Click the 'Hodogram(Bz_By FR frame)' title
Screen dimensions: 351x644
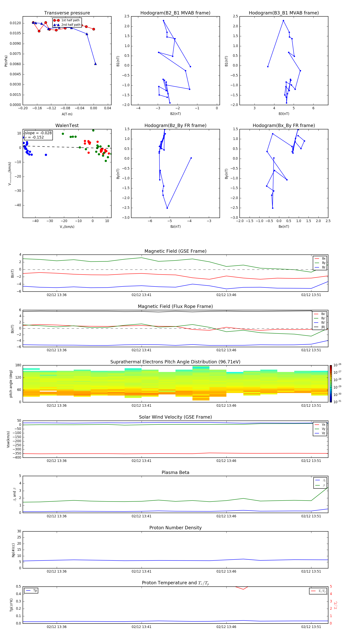(x=175, y=125)
